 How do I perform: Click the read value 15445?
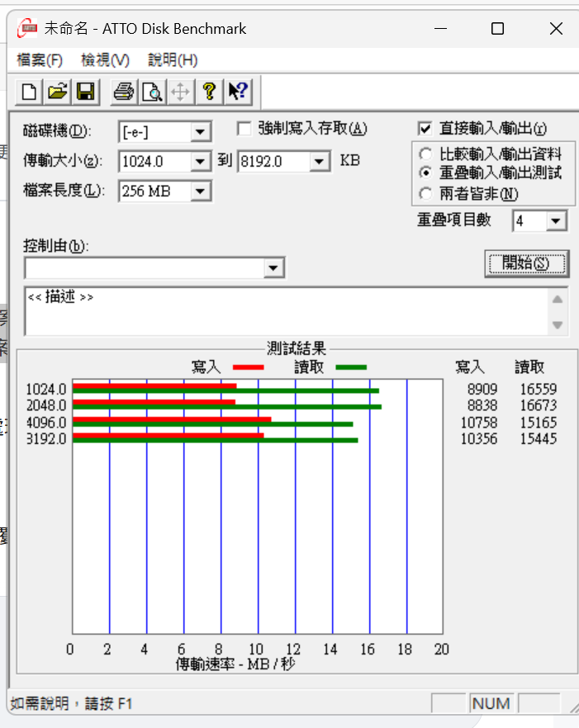click(538, 438)
